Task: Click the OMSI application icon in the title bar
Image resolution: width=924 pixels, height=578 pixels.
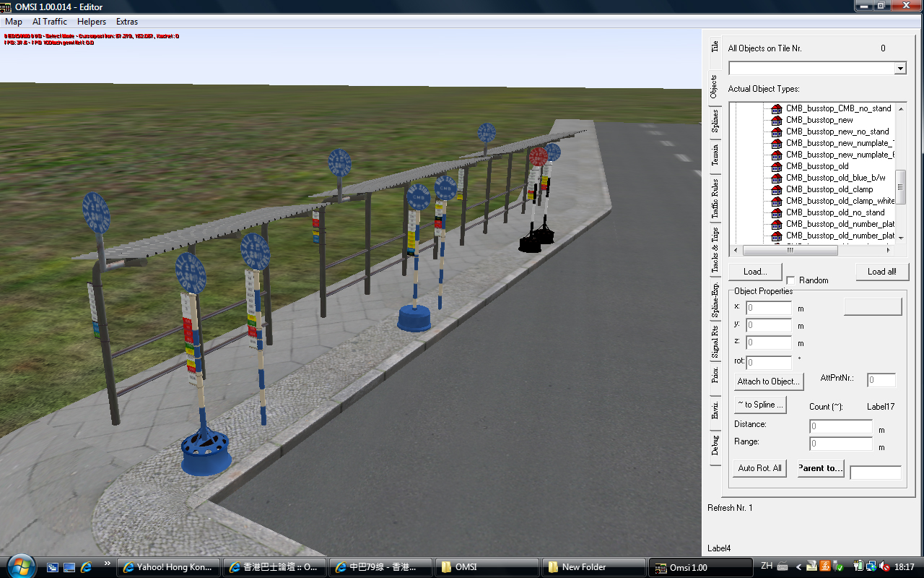Action: (7, 7)
